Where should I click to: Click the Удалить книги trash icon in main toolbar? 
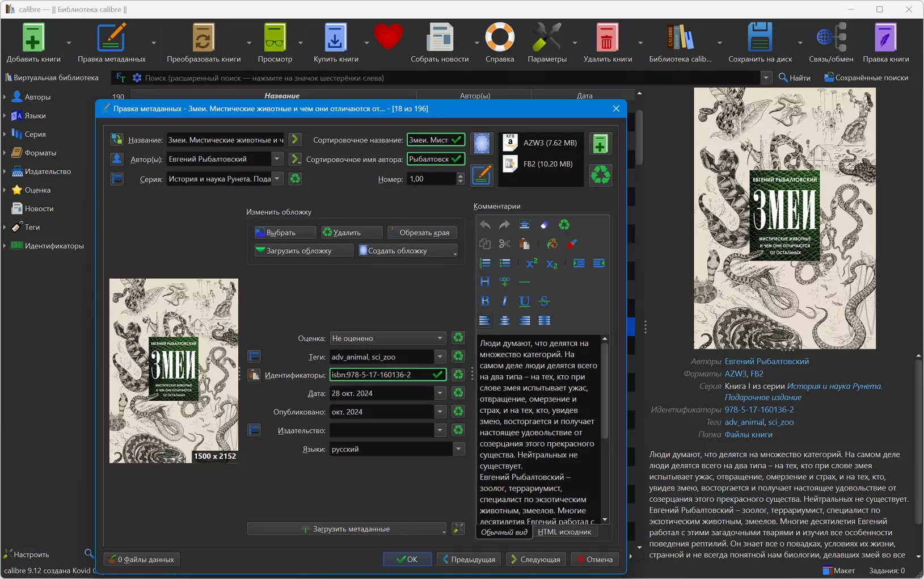tap(607, 43)
